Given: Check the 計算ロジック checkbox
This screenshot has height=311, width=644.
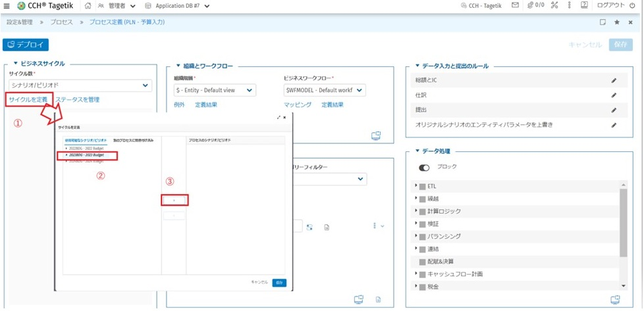Looking at the screenshot, I should click(423, 212).
